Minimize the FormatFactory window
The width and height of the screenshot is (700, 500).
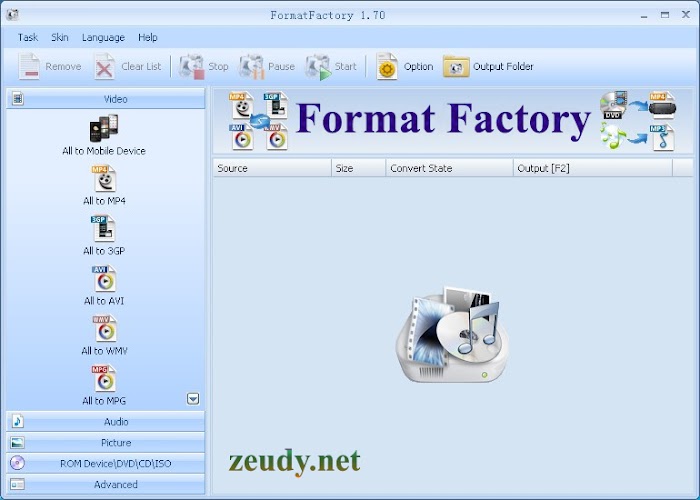[644, 15]
